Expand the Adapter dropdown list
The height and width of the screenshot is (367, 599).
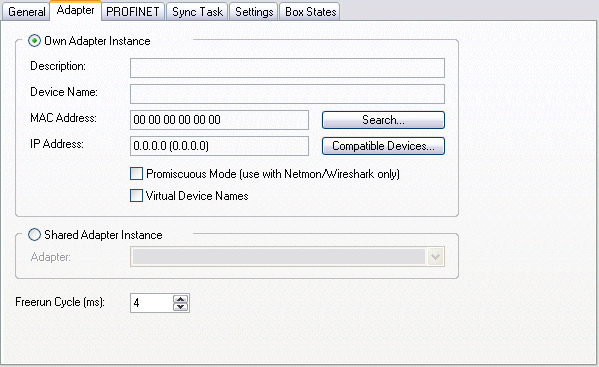435,257
